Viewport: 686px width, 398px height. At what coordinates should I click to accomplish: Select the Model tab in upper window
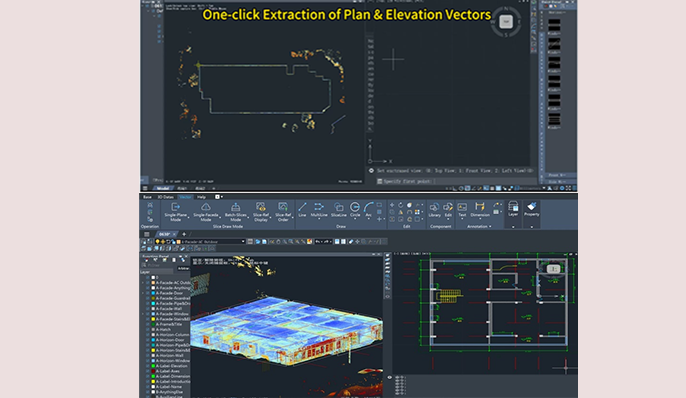[163, 188]
